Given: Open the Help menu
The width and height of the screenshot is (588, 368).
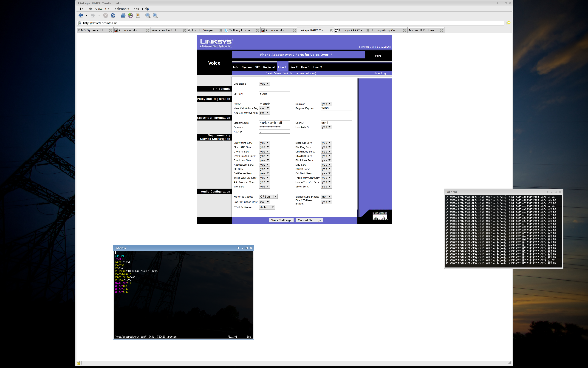Looking at the screenshot, I should [x=145, y=9].
